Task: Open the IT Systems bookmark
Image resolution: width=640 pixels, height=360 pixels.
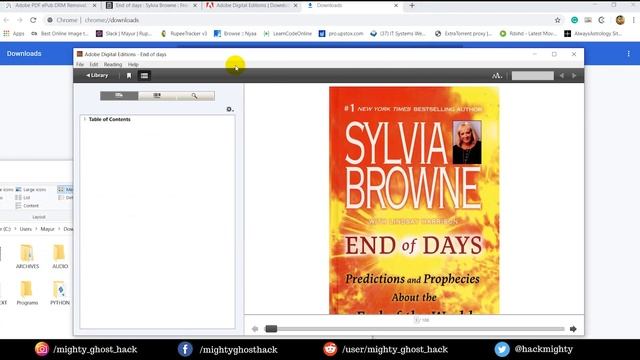Action: 398,33
